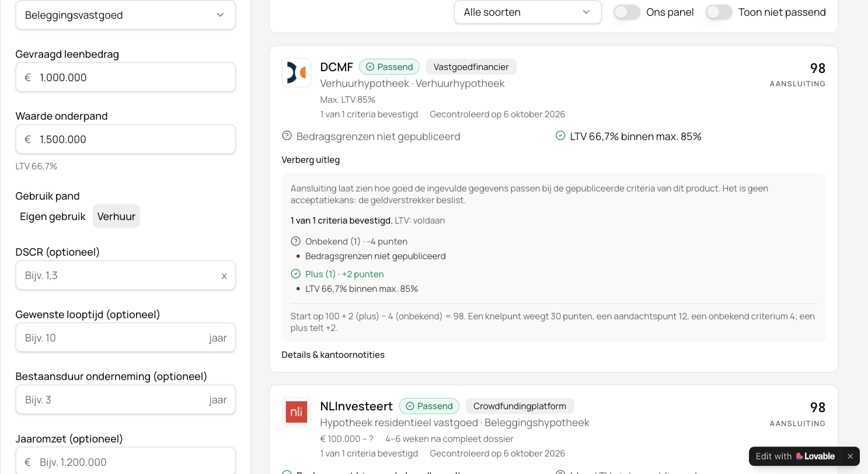Collapse explanation via Verberg uitleg
The width and height of the screenshot is (868, 474).
[x=311, y=160]
